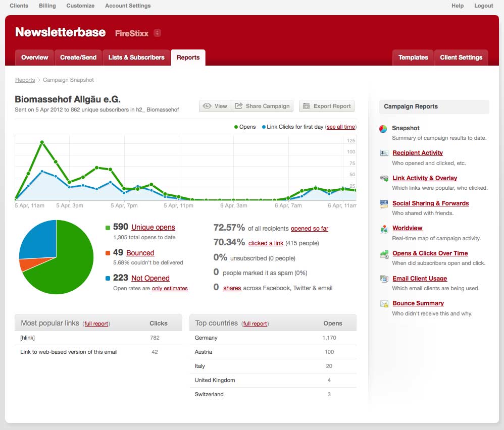The image size is (504, 430).
Task: Click the Opens & Clicks Over Time icon
Action: 384,254
